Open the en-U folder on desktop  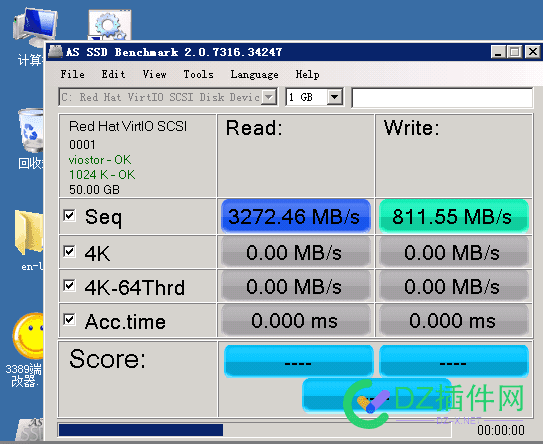click(x=29, y=233)
